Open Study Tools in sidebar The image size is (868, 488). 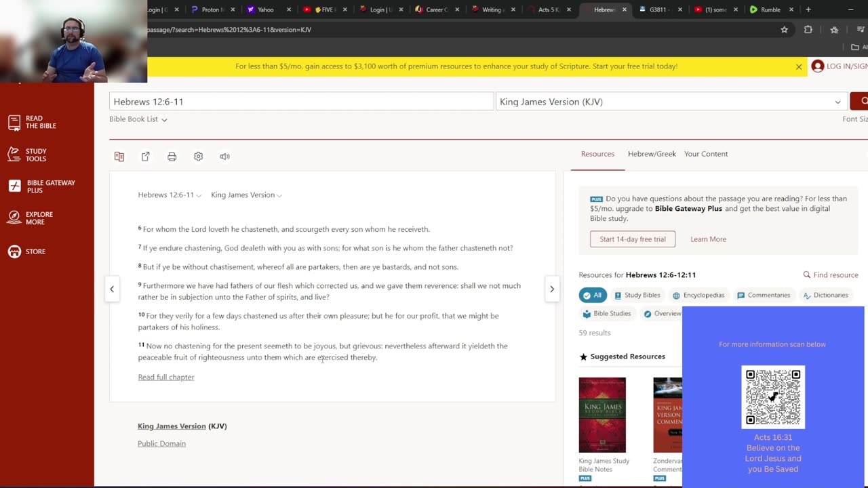coord(27,155)
